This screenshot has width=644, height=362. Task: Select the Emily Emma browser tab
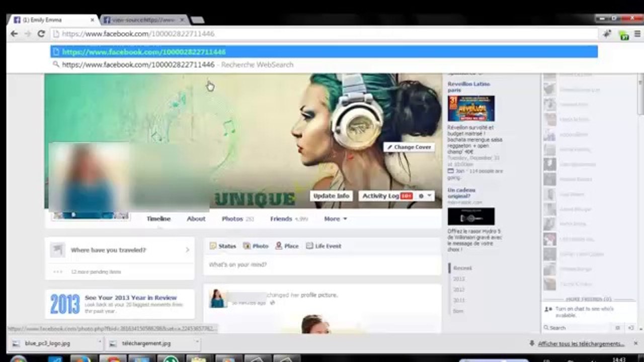53,20
